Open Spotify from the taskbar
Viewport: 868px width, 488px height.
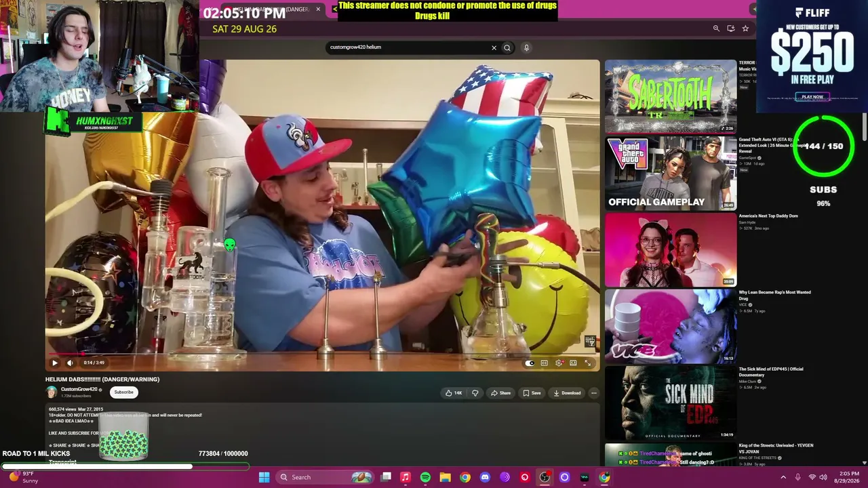tap(425, 477)
